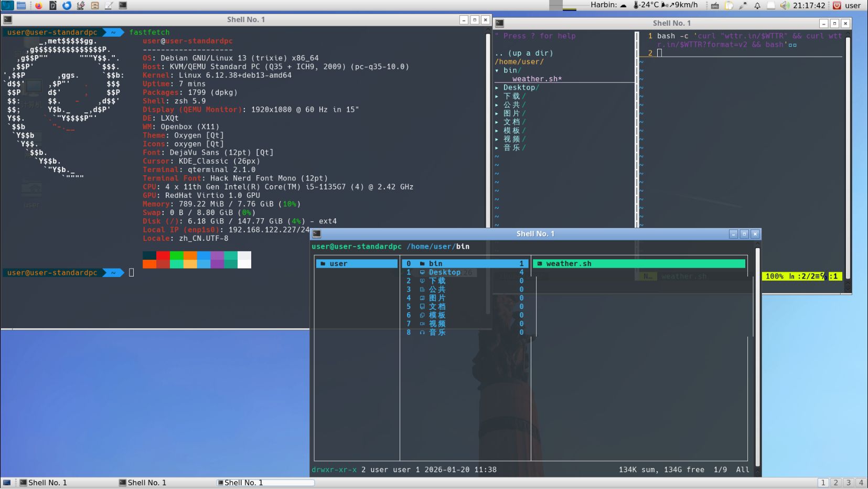Screen dimensions: 868x489
Task: Open the FeatherPad editor taskbar icon
Action: (108, 5)
